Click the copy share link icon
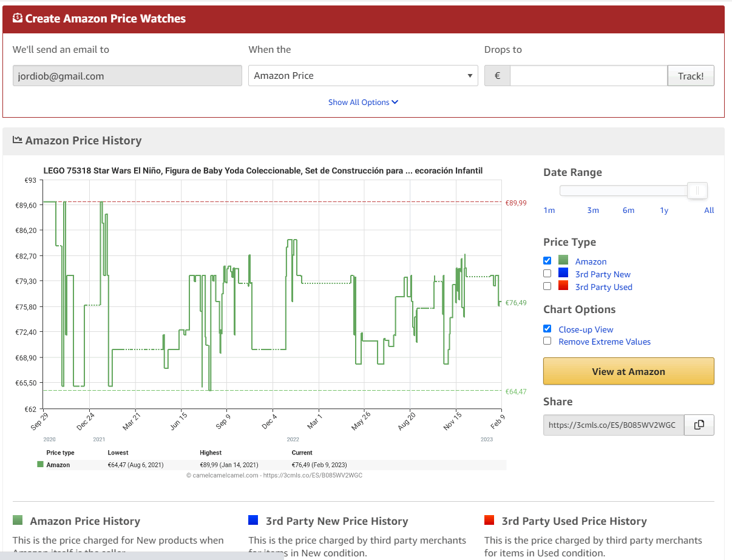Screen dimensions: 732x560 click(699, 425)
